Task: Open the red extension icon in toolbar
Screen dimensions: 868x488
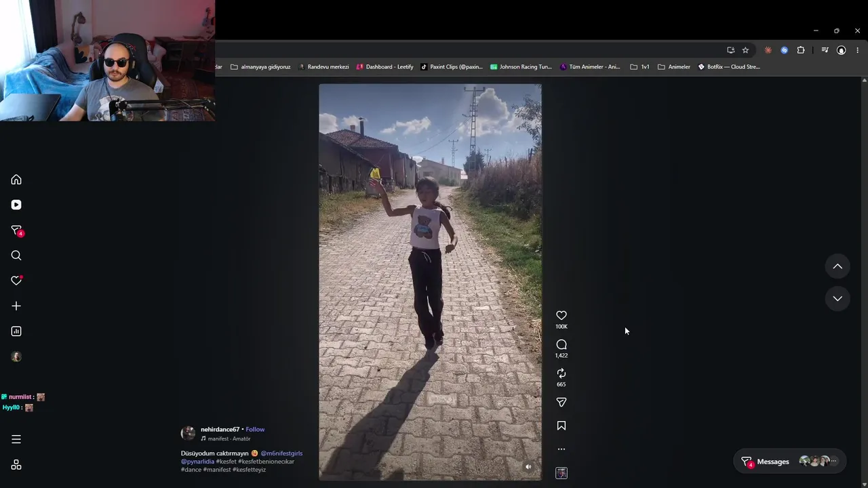Action: (x=768, y=50)
